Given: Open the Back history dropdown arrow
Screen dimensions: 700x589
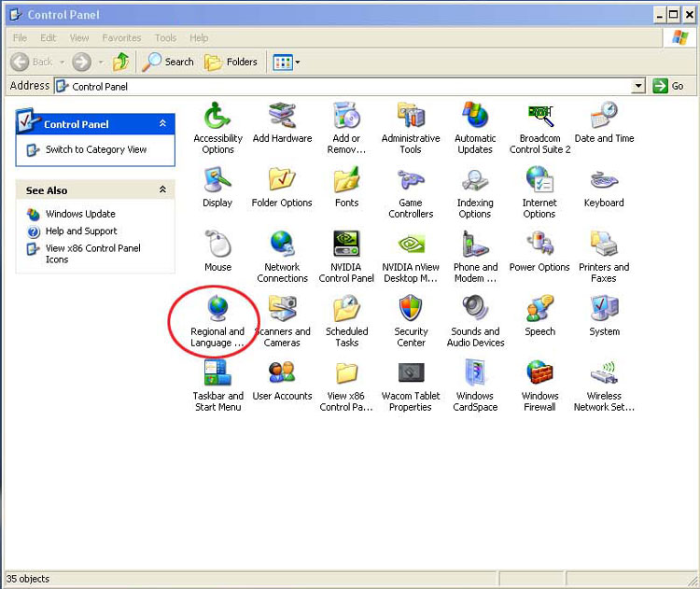Looking at the screenshot, I should coord(62,62).
